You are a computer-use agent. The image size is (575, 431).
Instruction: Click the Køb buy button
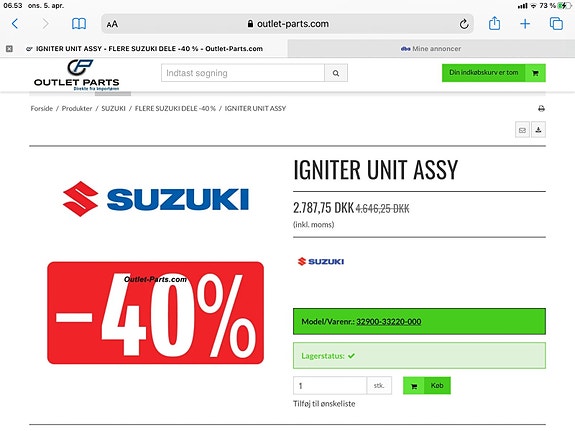click(427, 386)
